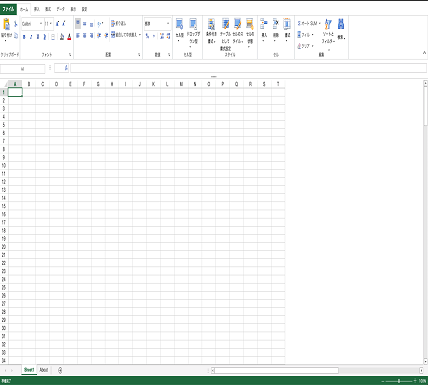Collapse the ribbon with the caret button
The image size is (428, 385).
424,53
